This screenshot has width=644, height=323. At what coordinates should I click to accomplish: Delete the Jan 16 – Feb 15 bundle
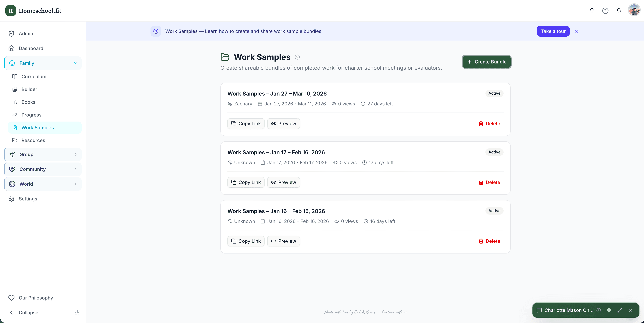tap(489, 241)
